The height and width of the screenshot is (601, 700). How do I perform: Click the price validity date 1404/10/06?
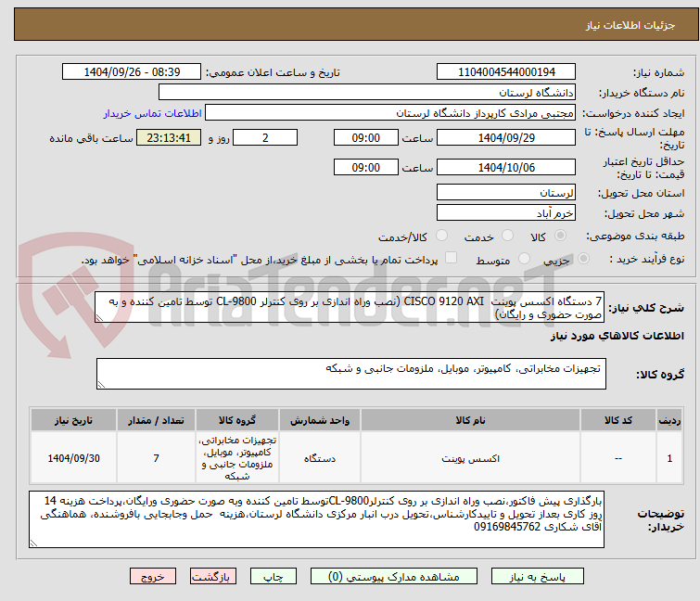(x=506, y=167)
